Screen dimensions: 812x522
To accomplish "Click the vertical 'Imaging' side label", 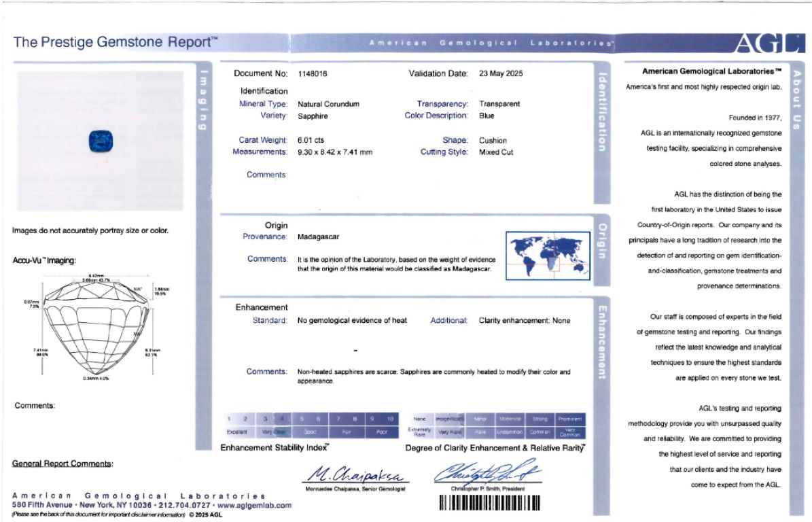I will tap(204, 99).
